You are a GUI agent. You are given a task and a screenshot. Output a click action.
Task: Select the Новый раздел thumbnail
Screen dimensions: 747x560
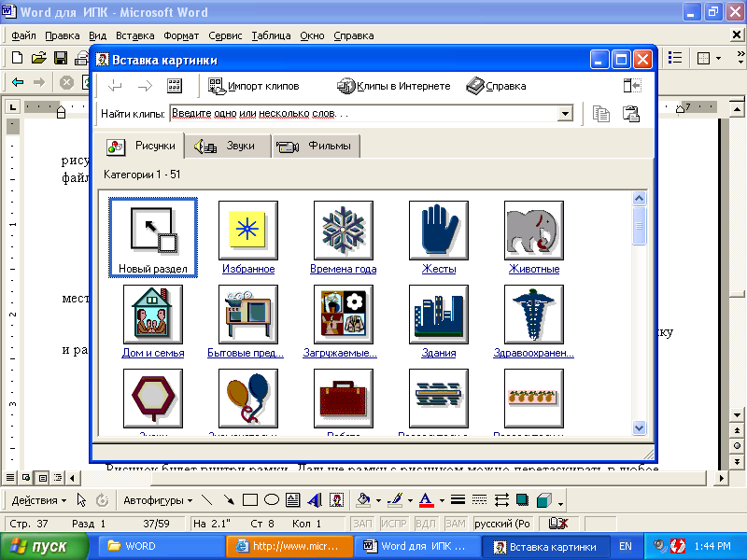(153, 237)
